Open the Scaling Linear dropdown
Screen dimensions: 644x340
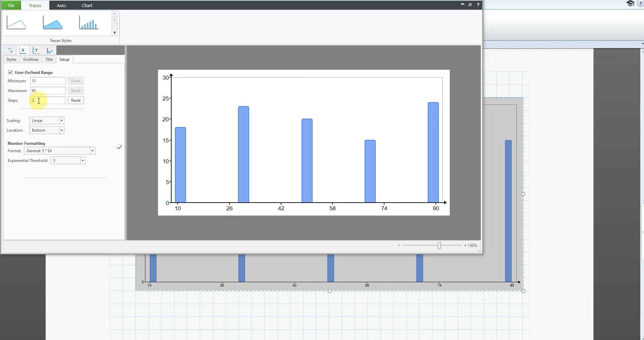pos(61,121)
